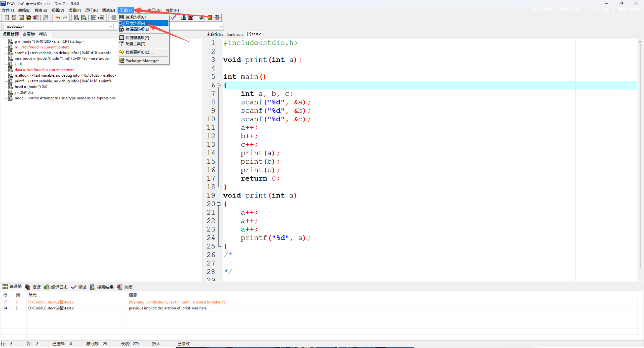The image size is (644, 348).
Task: Switch to the 调试 side panel tab
Action: (x=43, y=34)
